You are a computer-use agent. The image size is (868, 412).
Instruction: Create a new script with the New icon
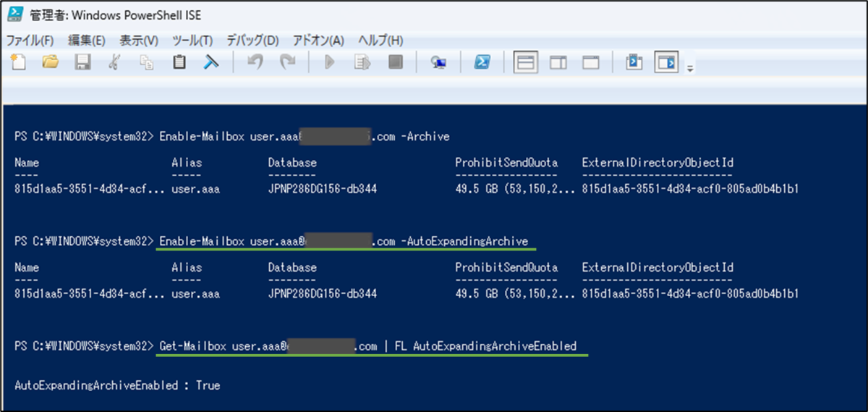click(x=19, y=62)
